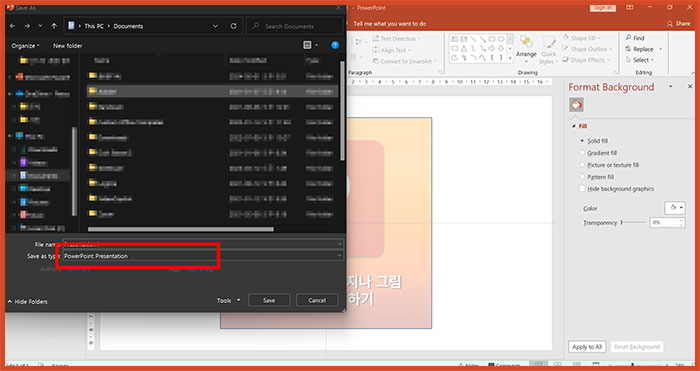
Task: Expand address bar previous locations dropdown
Action: click(x=216, y=26)
